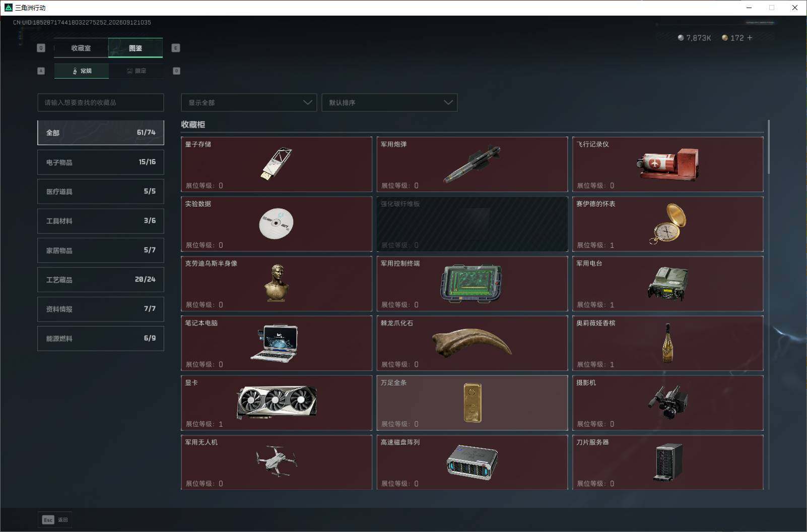Viewport: 807px width, 532px height.
Task: Open the military drone 军用无人机 item
Action: pos(277,462)
